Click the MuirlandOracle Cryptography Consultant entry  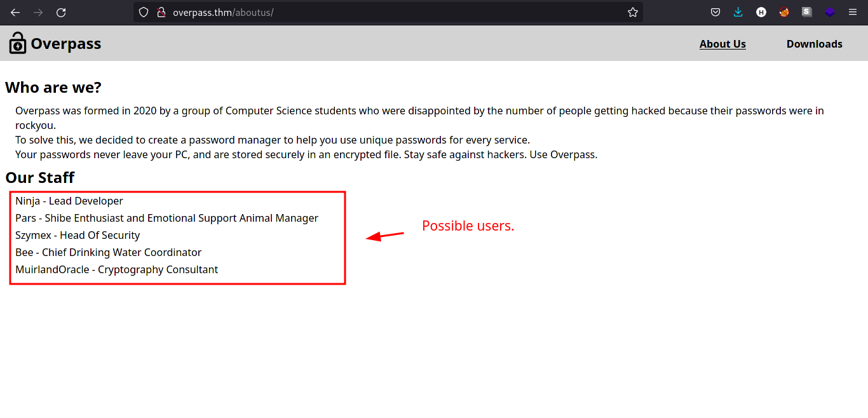pos(116,269)
